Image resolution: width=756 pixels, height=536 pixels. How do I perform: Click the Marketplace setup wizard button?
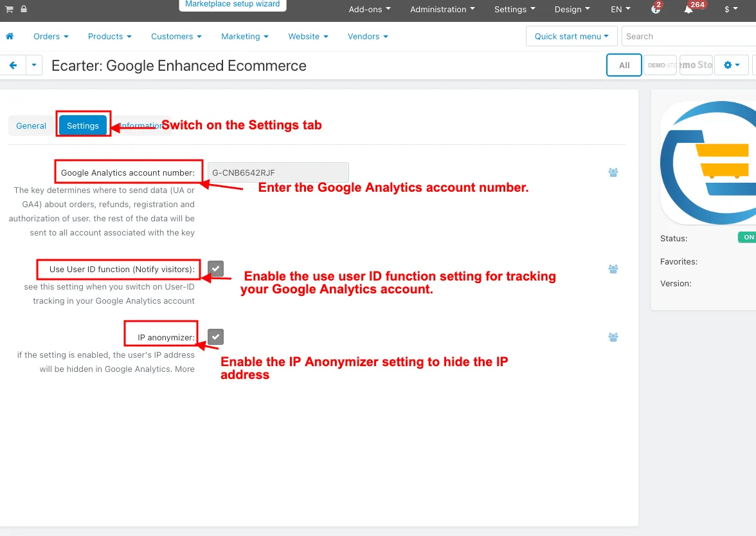pyautogui.click(x=233, y=5)
